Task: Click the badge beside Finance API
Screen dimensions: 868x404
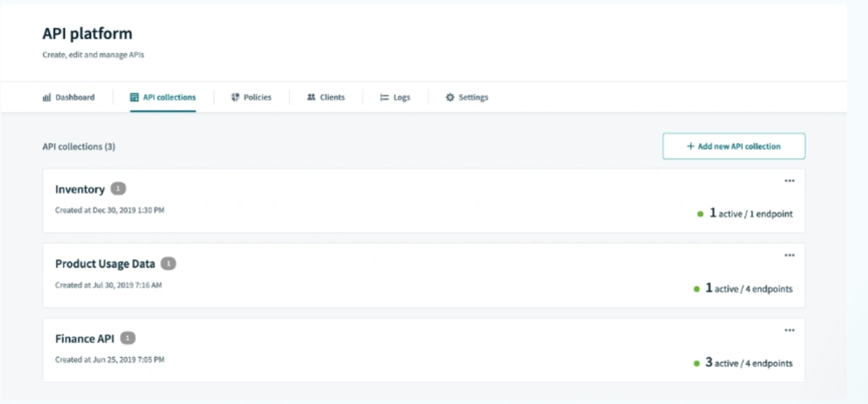Action: pos(128,338)
